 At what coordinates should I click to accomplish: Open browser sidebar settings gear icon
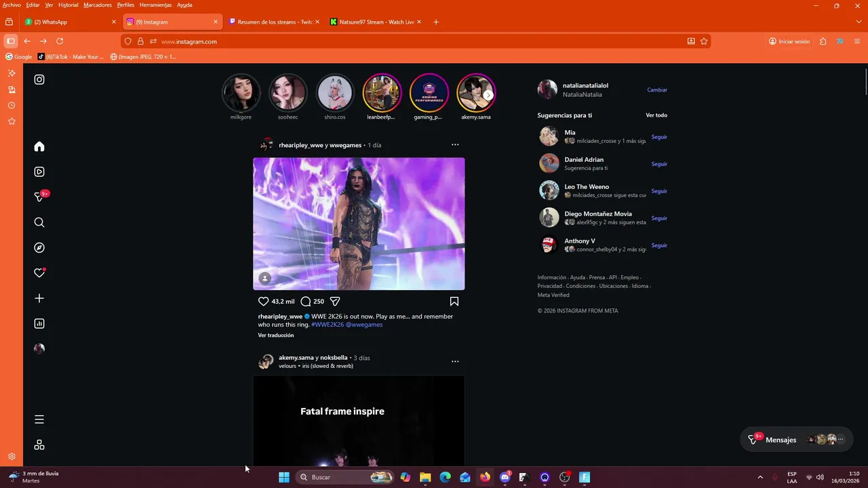click(12, 457)
